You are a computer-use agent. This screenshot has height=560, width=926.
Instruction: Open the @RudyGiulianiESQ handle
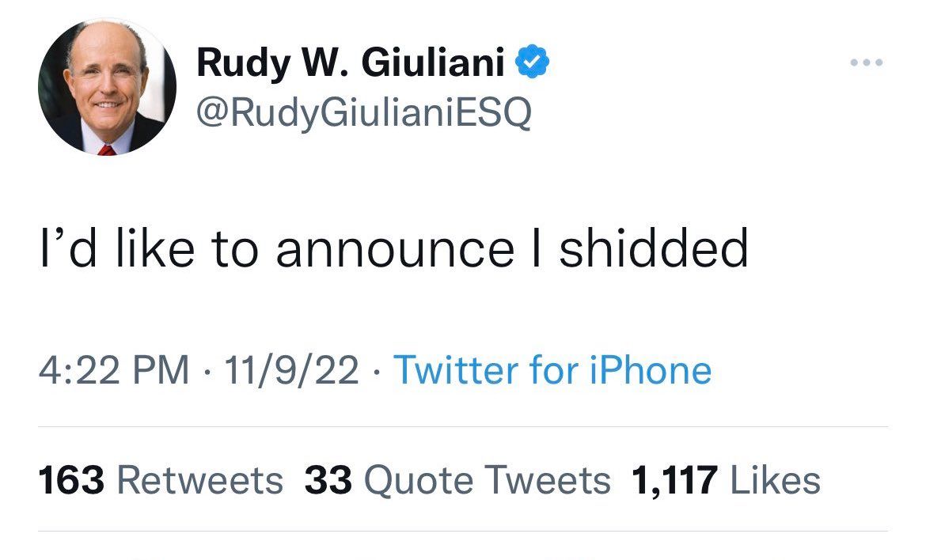click(x=364, y=115)
